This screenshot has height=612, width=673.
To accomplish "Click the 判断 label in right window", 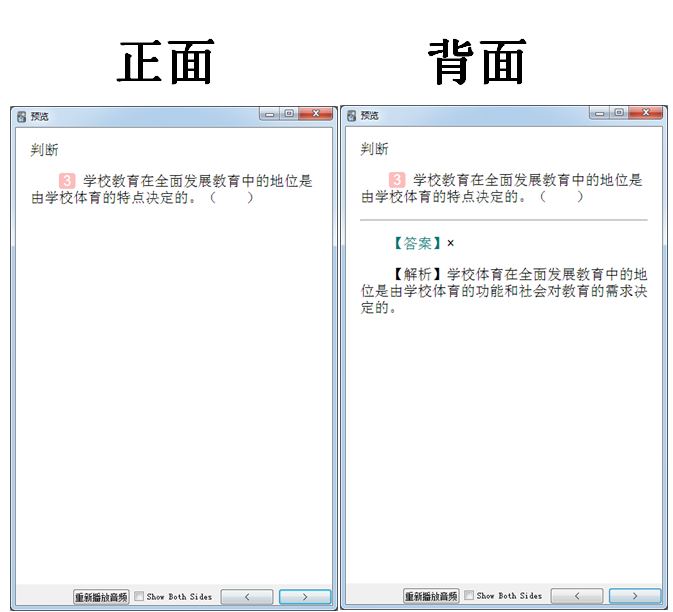I will pos(374,149).
